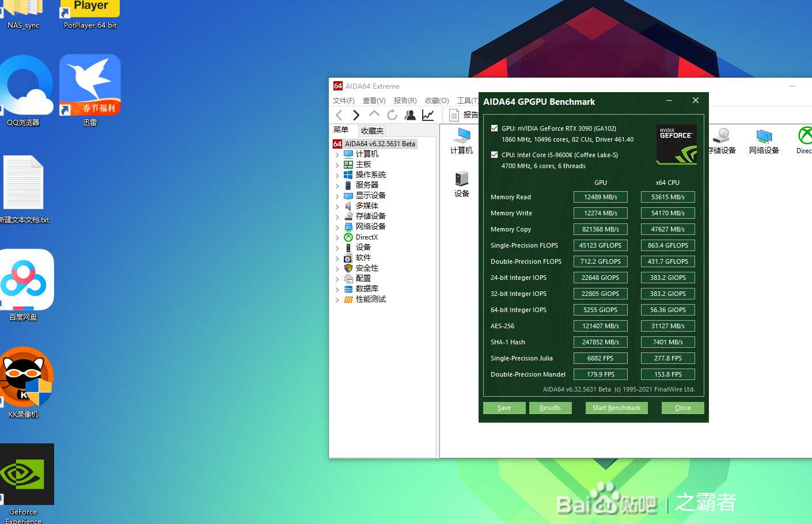Select 软件 in the tree
The image size is (812, 524).
[363, 258]
